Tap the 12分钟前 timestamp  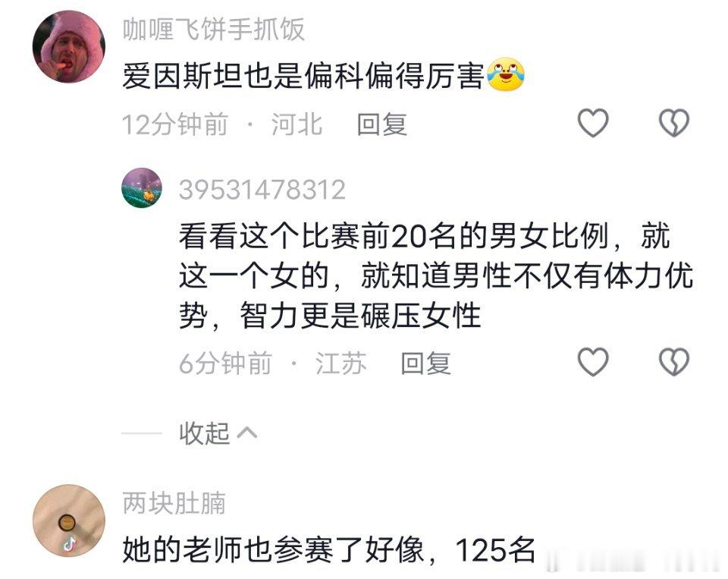click(175, 124)
